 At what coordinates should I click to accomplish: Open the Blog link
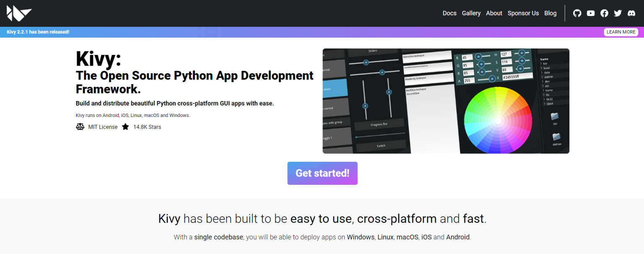click(x=550, y=13)
